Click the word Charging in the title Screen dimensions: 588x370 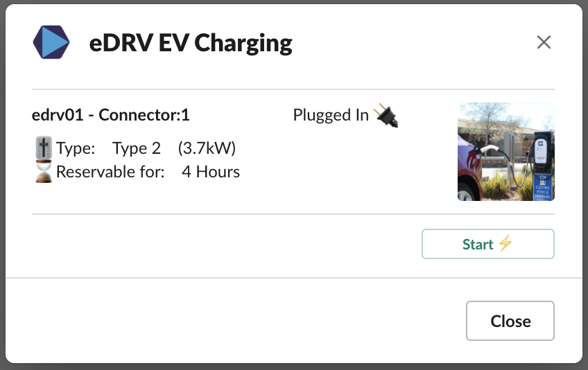point(243,43)
